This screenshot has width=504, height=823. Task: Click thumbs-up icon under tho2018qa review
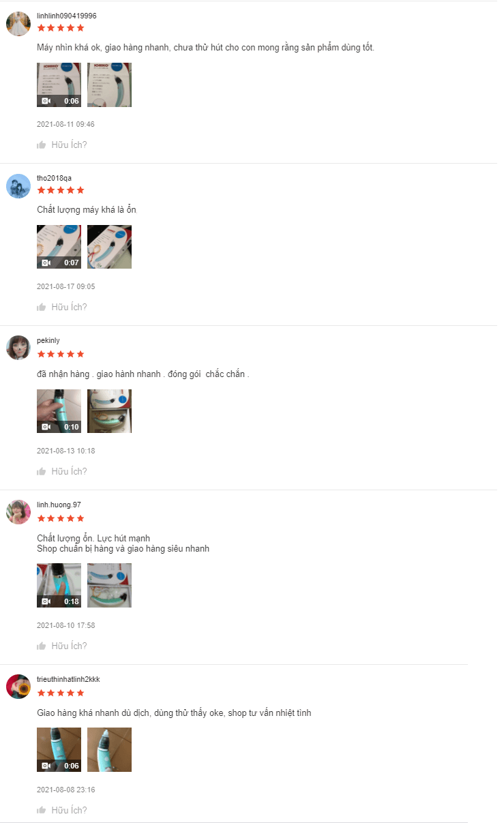(42, 307)
